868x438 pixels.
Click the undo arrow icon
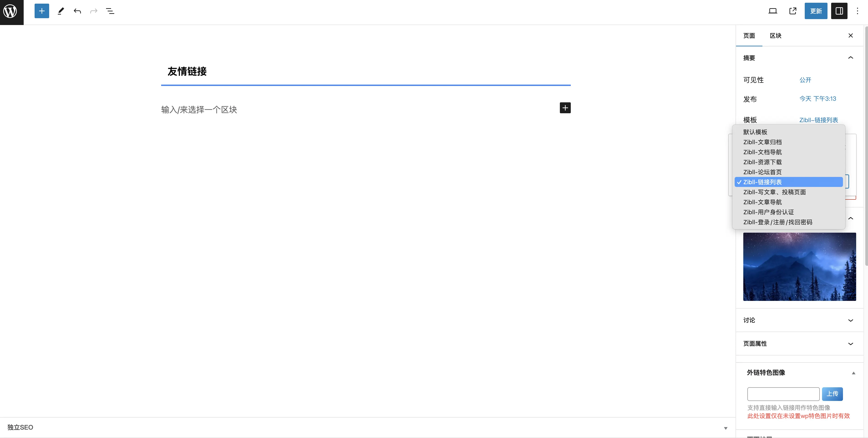coord(77,11)
